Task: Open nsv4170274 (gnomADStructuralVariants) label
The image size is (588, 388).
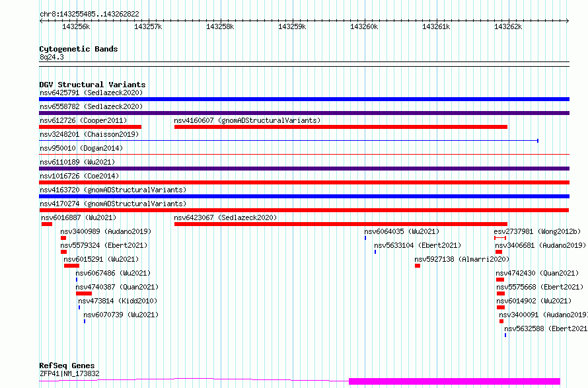Action: 113,204
